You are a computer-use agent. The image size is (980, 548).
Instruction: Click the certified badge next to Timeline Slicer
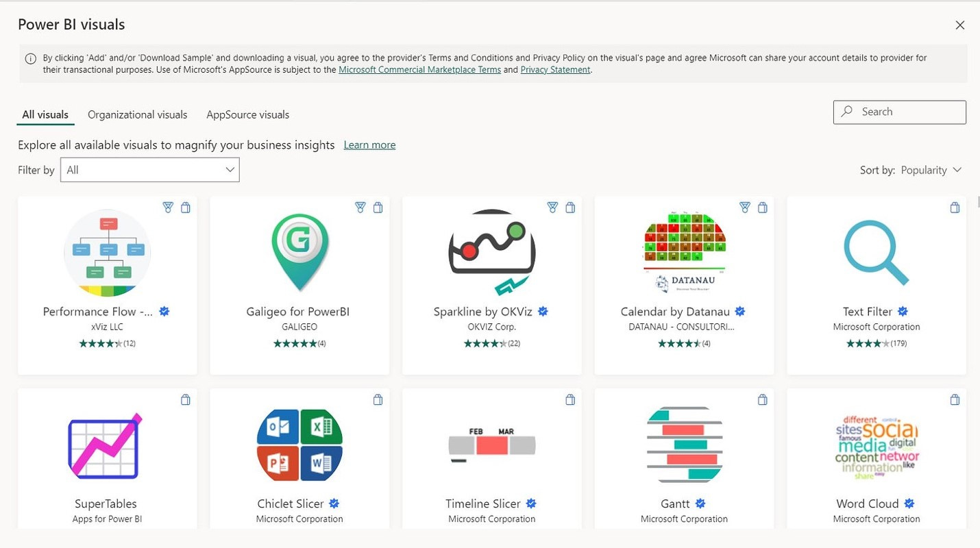coord(531,503)
